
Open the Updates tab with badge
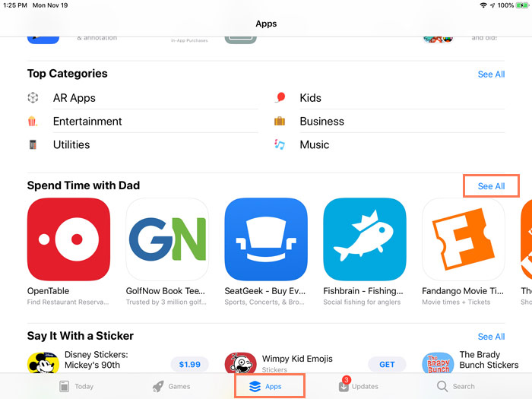click(358, 385)
